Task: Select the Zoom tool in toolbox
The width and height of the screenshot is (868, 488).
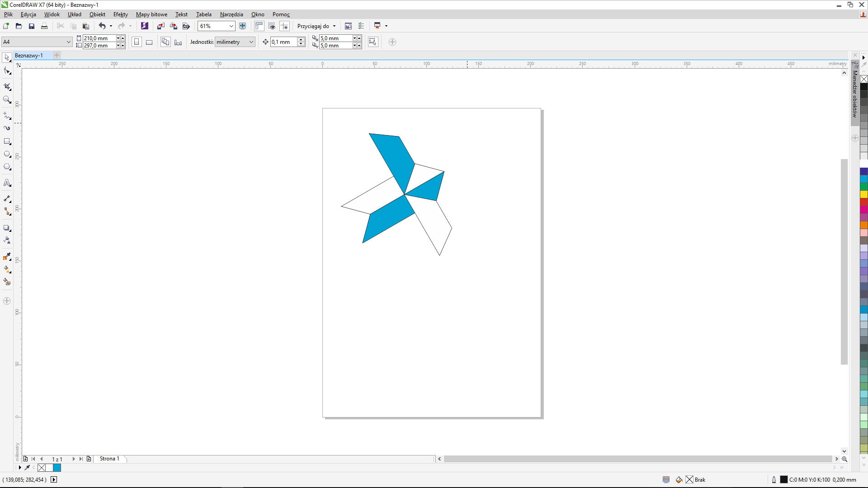Action: pyautogui.click(x=7, y=99)
